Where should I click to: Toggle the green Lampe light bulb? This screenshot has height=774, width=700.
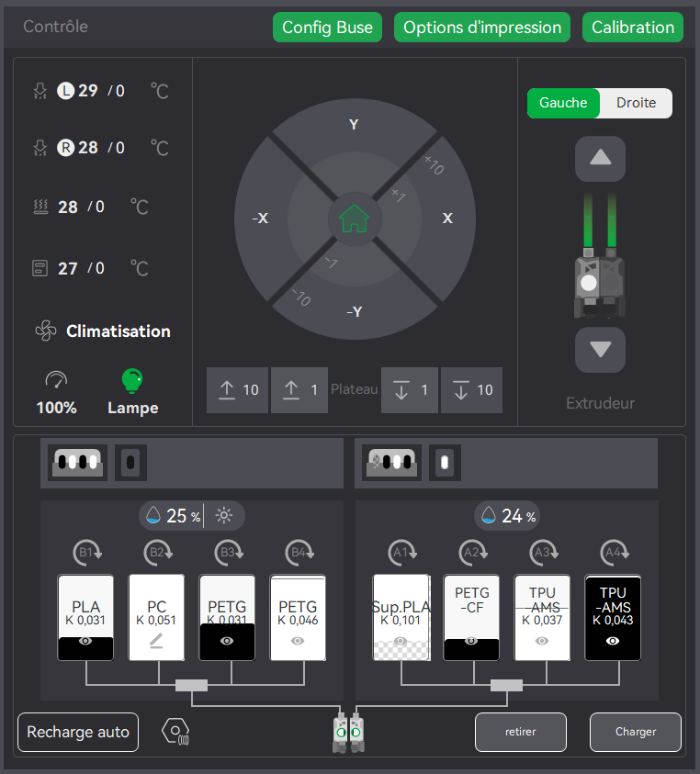point(132,381)
